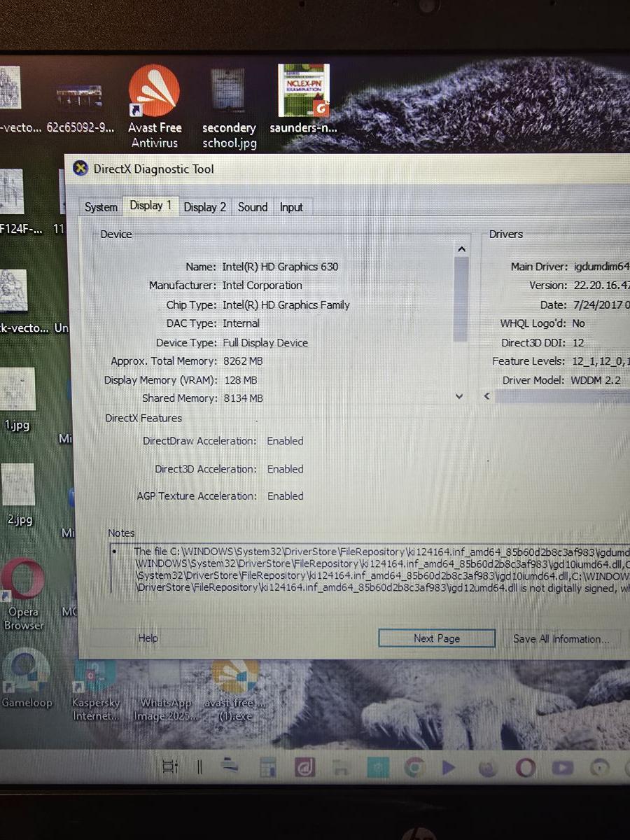This screenshot has width=630, height=840.
Task: Click Driver Model value WDDM 2.2
Action: coord(596,381)
